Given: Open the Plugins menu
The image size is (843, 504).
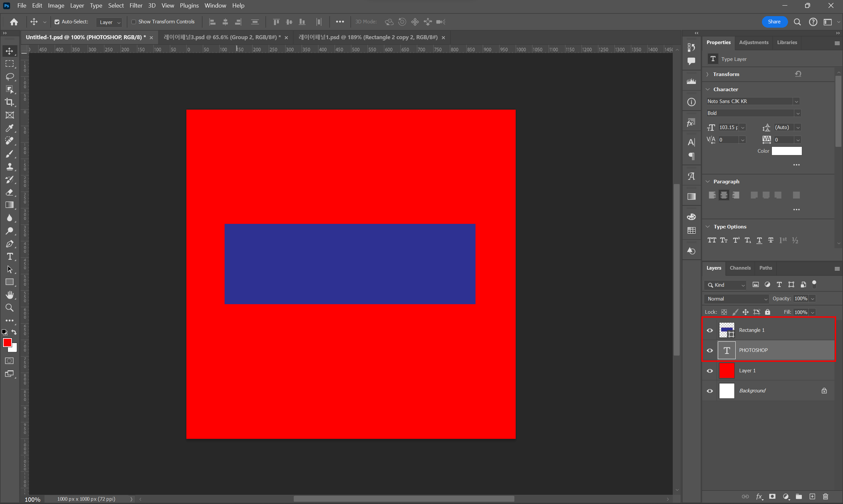Looking at the screenshot, I should pos(189,6).
